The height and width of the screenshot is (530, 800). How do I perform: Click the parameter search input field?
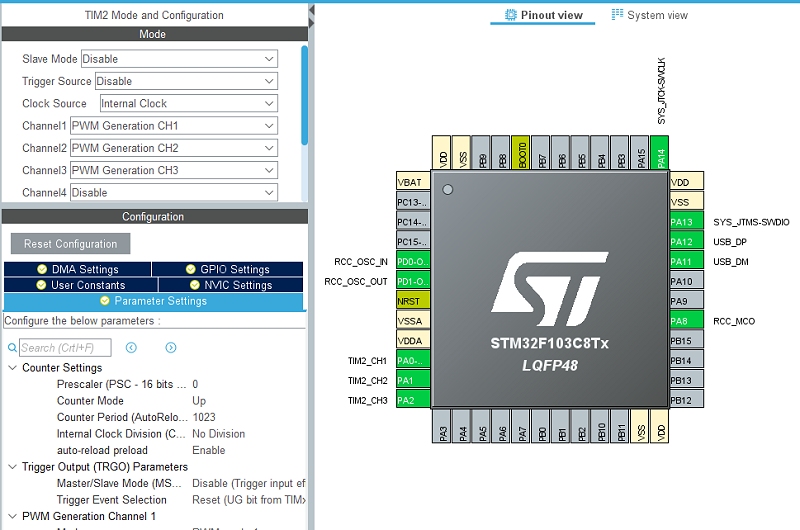(65, 348)
